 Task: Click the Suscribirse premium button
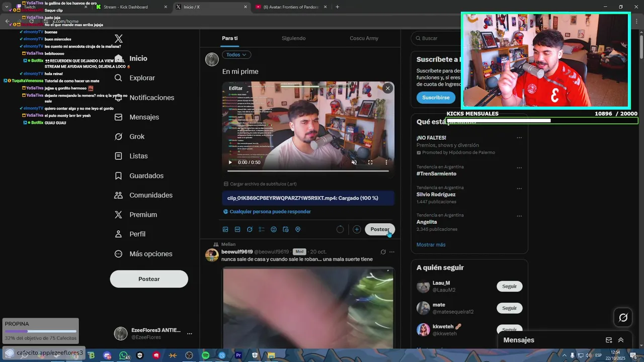tap(436, 98)
